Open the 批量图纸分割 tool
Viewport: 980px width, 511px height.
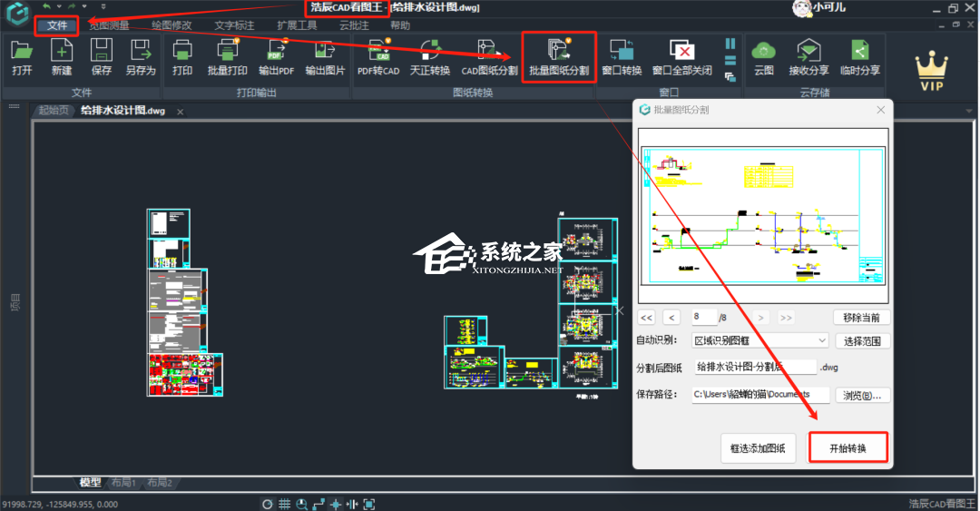click(x=559, y=57)
